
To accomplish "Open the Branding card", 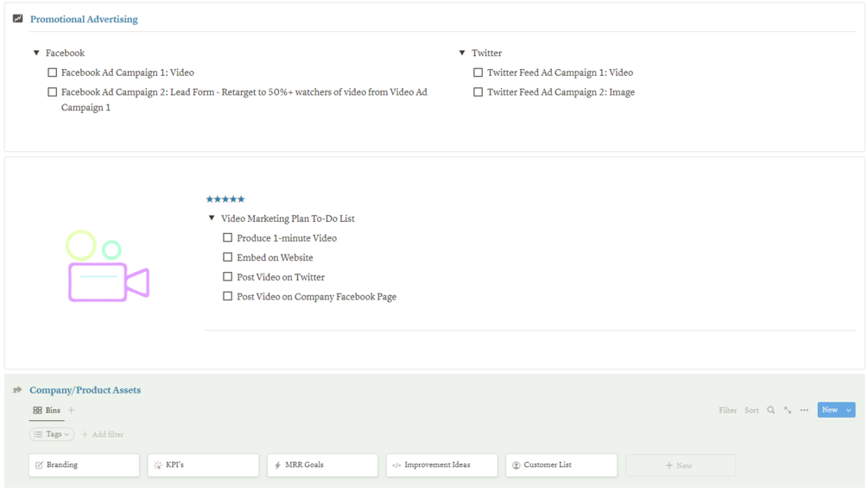I will [x=84, y=465].
